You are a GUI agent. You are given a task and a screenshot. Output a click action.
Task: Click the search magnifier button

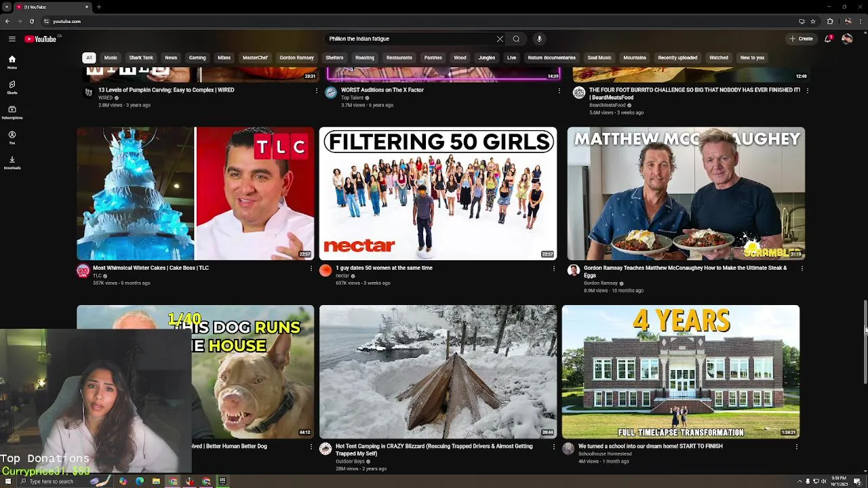(516, 39)
